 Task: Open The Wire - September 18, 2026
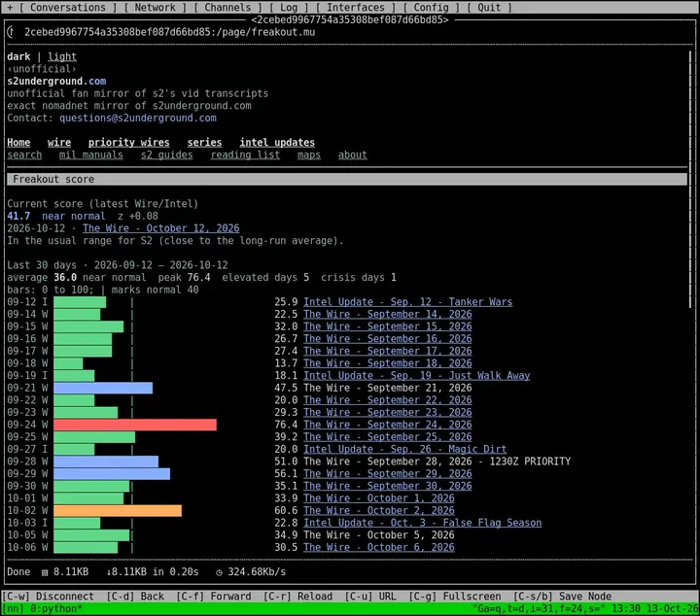pos(388,363)
